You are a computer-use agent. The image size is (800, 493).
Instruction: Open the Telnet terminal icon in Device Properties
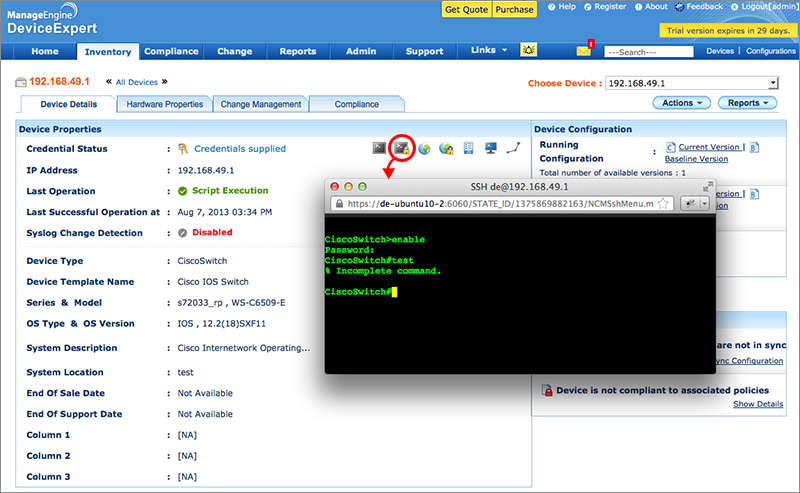click(x=379, y=148)
